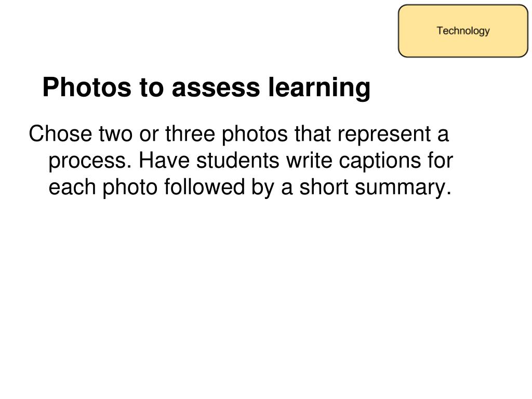Select the 'Photos to assess learning' title
The width and height of the screenshot is (532, 399).
coord(206,87)
